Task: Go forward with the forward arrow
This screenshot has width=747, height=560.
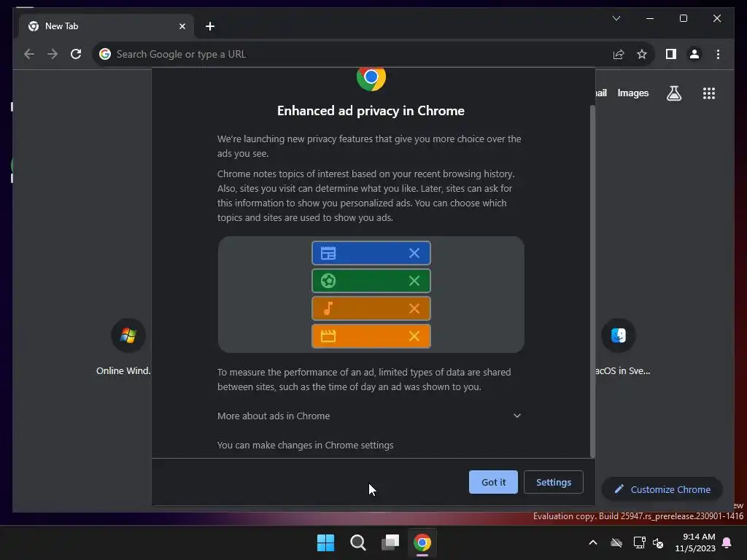Action: (53, 54)
